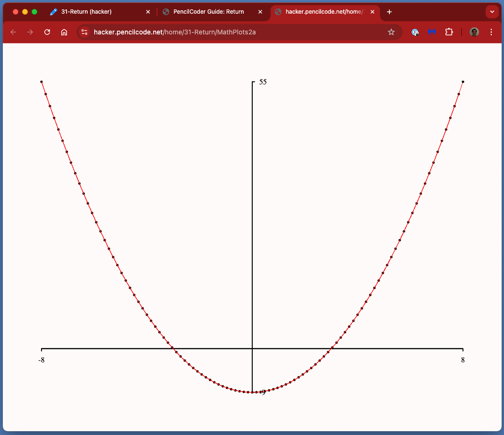Click the back navigation arrow
This screenshot has width=504, height=435.
click(13, 32)
